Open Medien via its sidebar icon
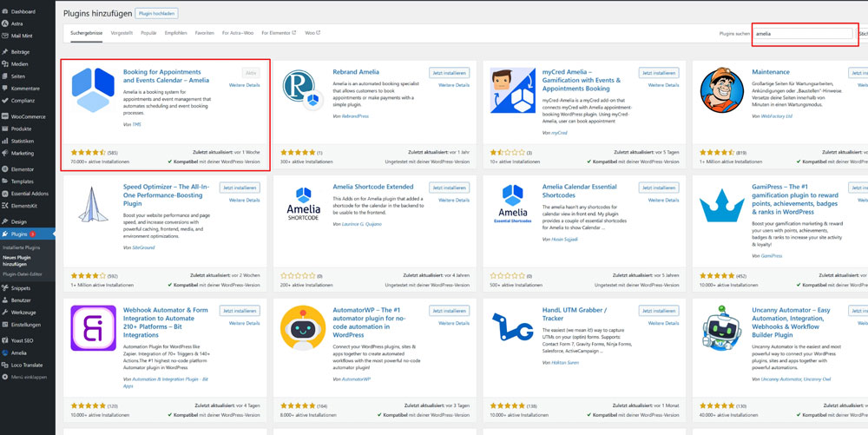868x435 pixels. coord(5,63)
